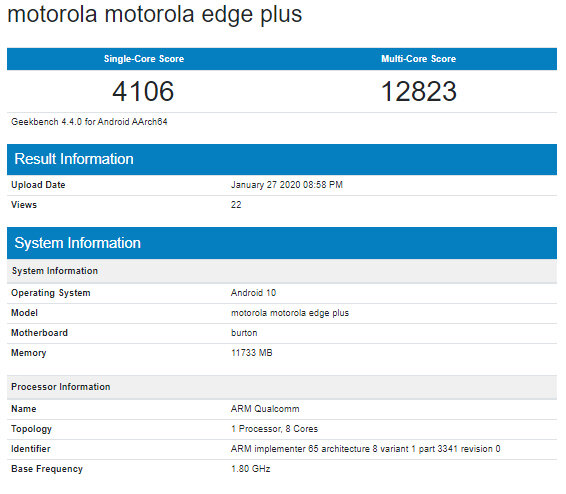Image resolution: width=566 pixels, height=494 pixels.
Task: Select the Android 10 operating system value
Action: [x=253, y=293]
